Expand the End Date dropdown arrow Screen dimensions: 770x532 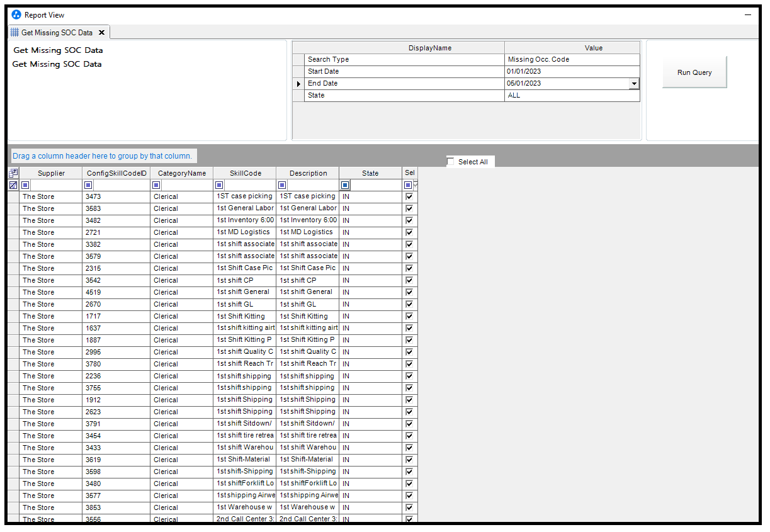point(634,84)
